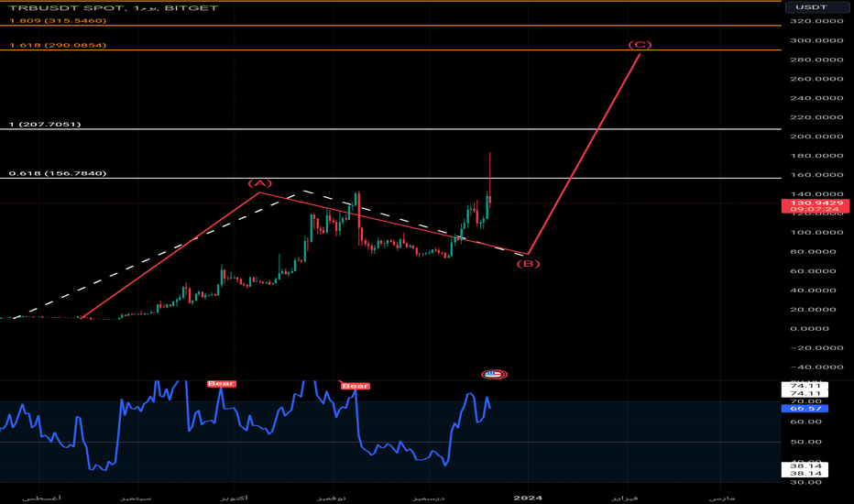The width and height of the screenshot is (854, 504).
Task: Click the 300.0000 price axis value
Action: pos(816,40)
